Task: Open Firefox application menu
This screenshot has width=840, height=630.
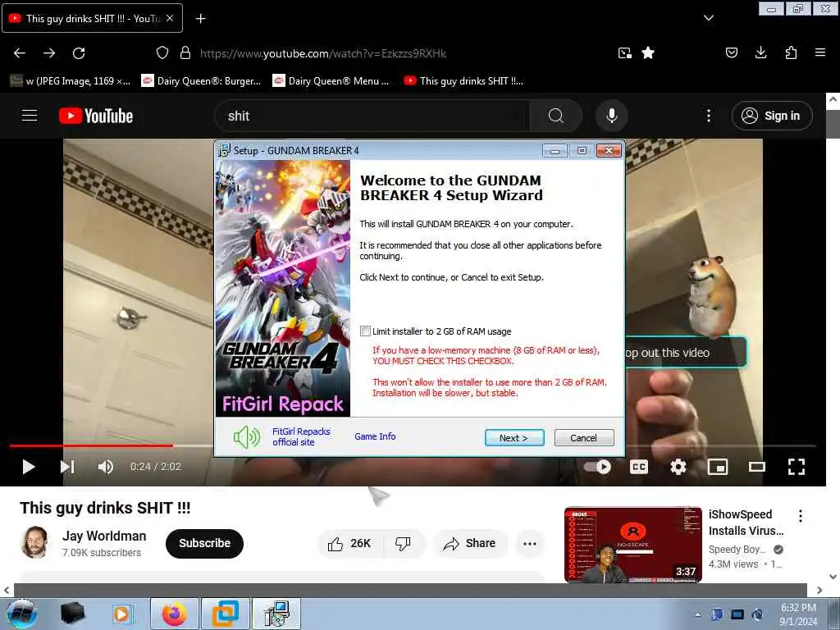Action: [x=819, y=52]
